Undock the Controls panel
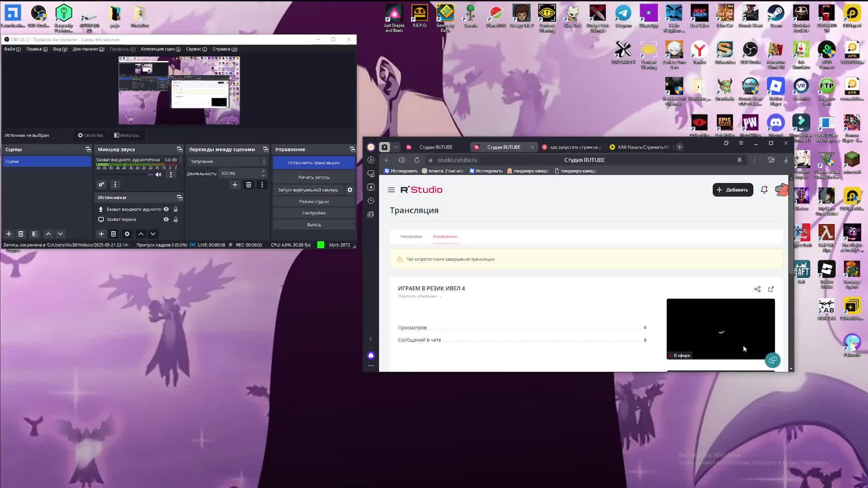 352,149
